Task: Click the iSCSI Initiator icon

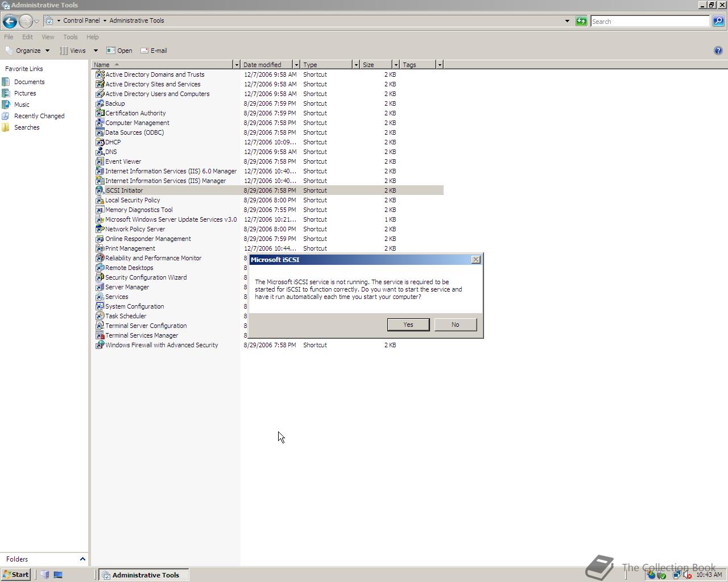Action: [100, 190]
